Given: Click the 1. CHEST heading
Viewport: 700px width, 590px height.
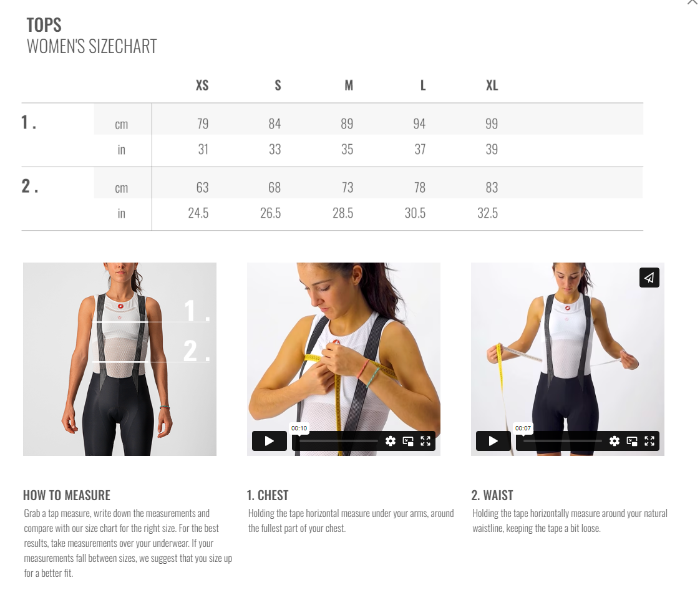Looking at the screenshot, I should click(x=268, y=495).
